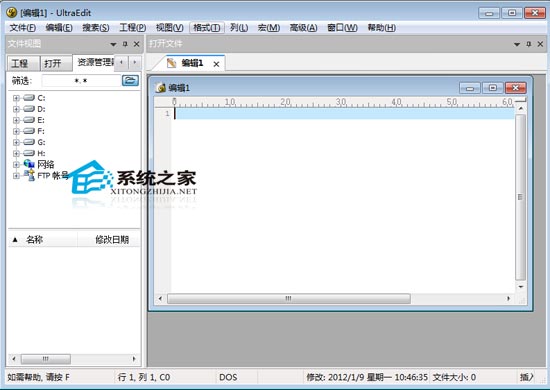Pin the 打开文件 panel

tap(529, 44)
